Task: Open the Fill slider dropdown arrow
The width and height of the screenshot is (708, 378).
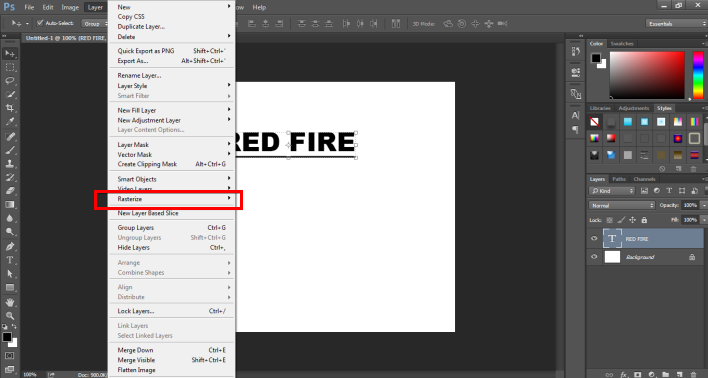Action: click(x=703, y=220)
